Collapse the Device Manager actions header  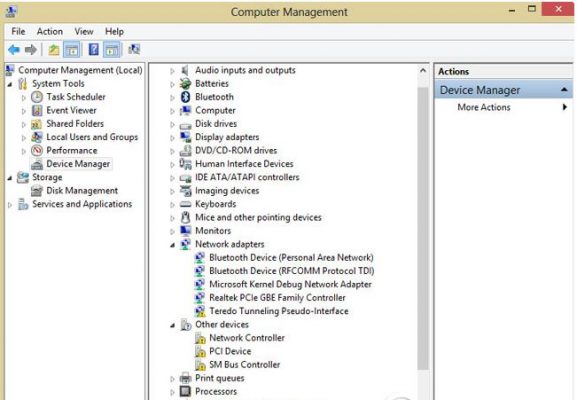pyautogui.click(x=564, y=90)
